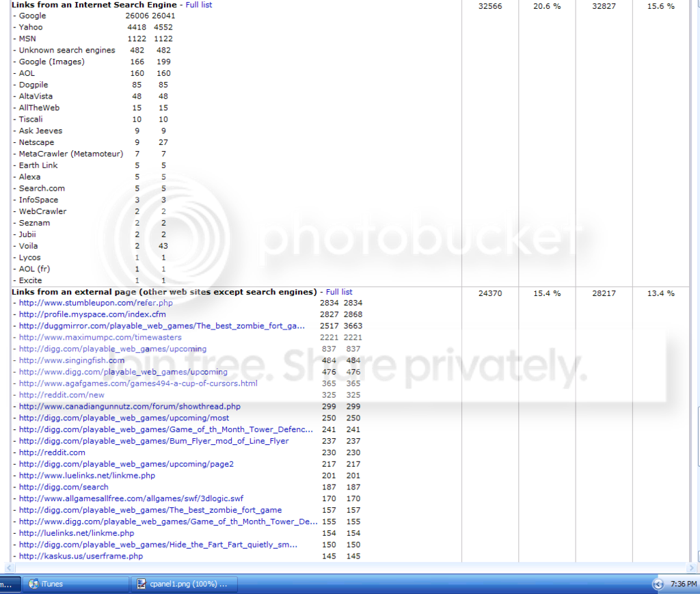Click the 24370 external page total

coord(490,294)
